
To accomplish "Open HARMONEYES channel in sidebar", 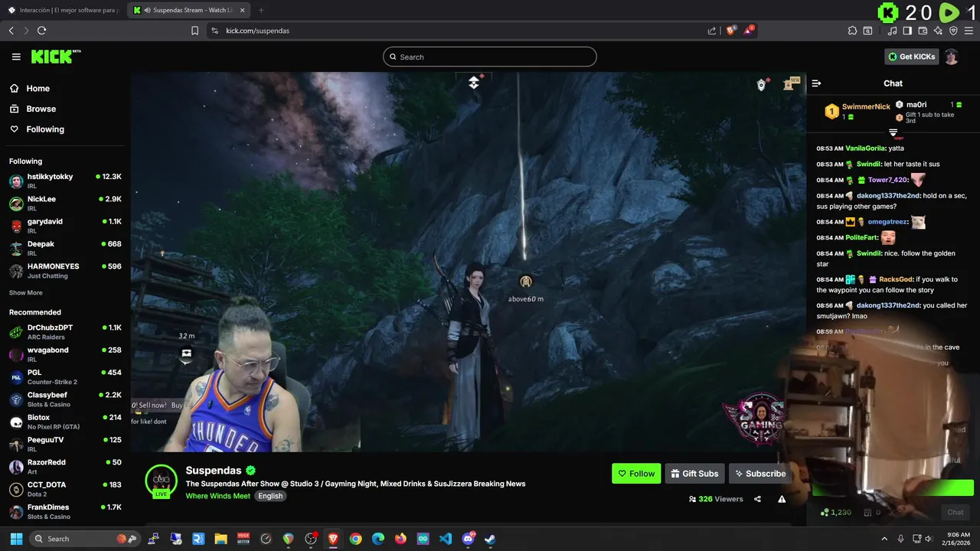I will pos(65,271).
